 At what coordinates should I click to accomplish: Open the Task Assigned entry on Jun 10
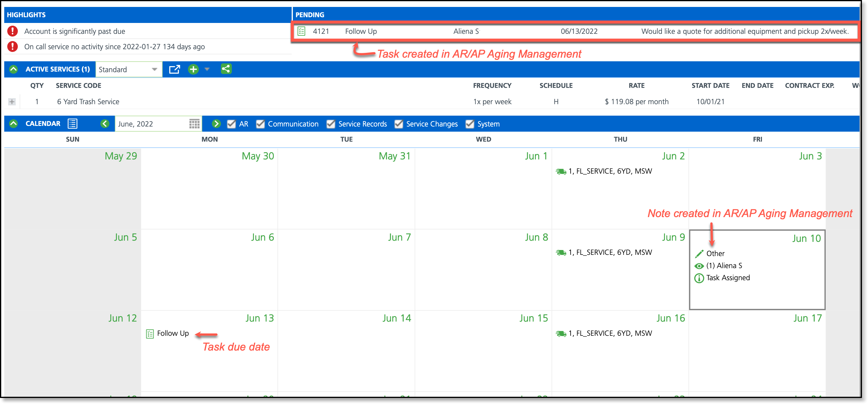point(727,278)
